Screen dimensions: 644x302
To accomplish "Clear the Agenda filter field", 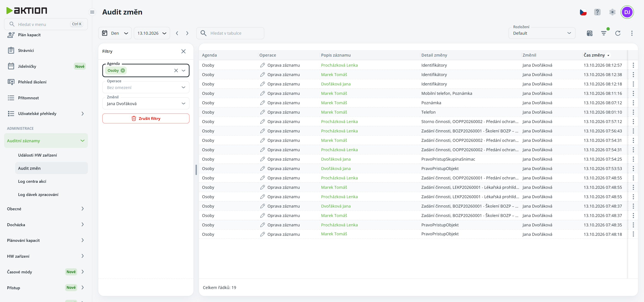I will click(x=176, y=70).
